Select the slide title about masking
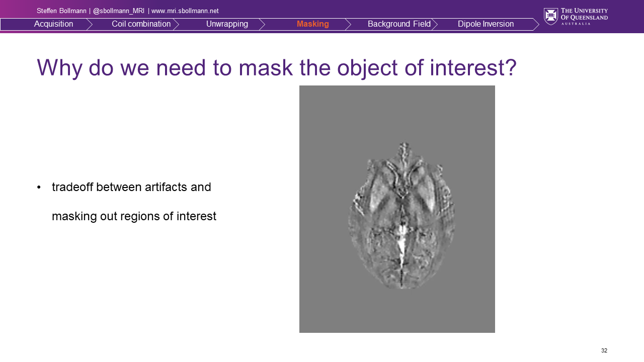The width and height of the screenshot is (644, 362). coord(277,67)
